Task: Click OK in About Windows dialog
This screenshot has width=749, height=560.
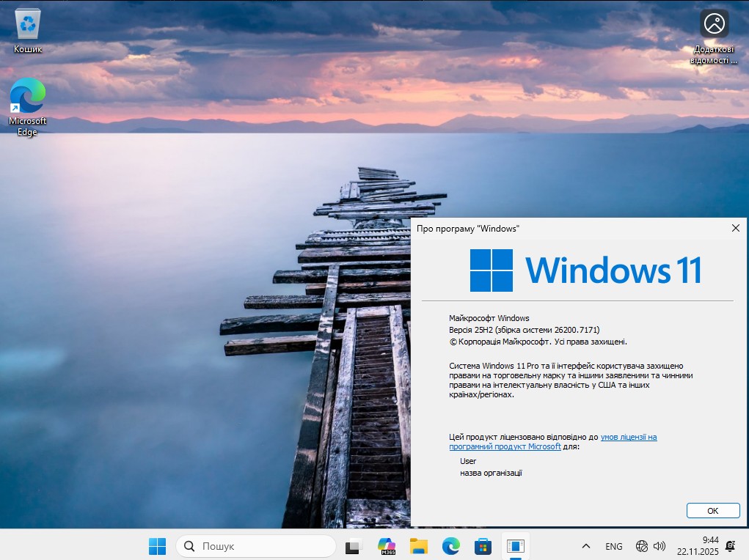Action: [x=713, y=511]
